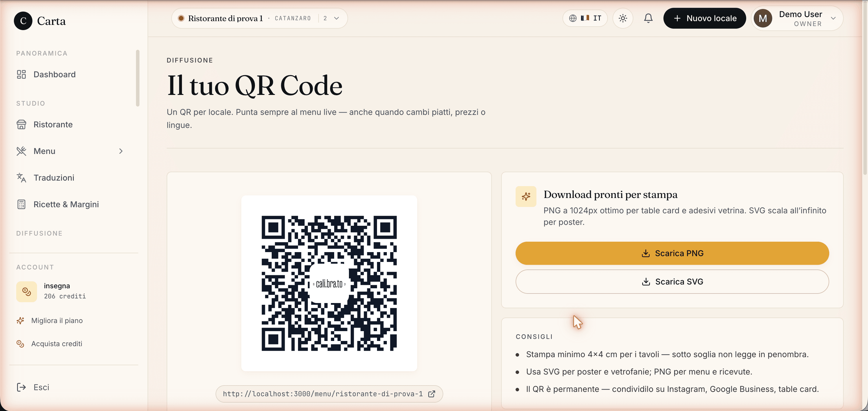Image resolution: width=868 pixels, height=411 pixels.
Task: Click the Migliora il piano sparkle icon
Action: point(20,320)
